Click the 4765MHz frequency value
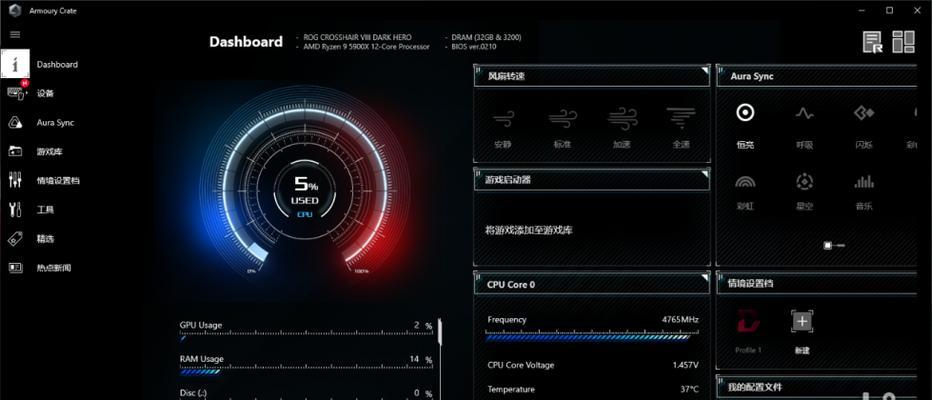Viewport: 932px width, 400px height. [x=680, y=320]
